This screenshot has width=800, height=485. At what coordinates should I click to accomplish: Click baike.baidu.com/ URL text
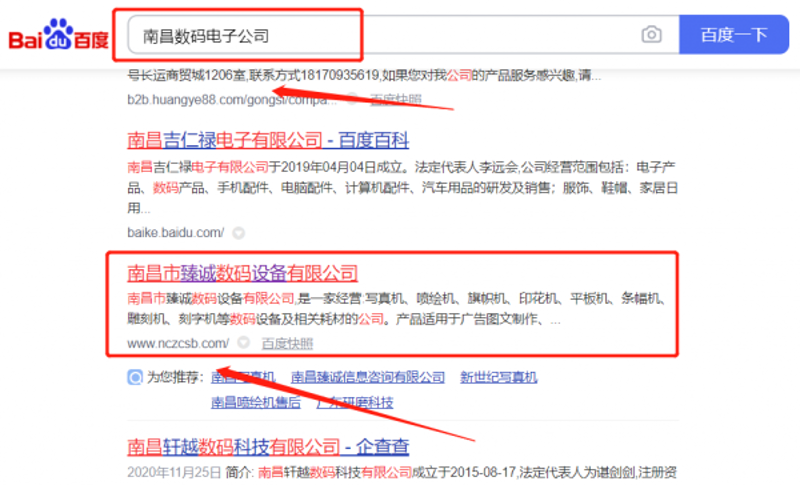(176, 233)
